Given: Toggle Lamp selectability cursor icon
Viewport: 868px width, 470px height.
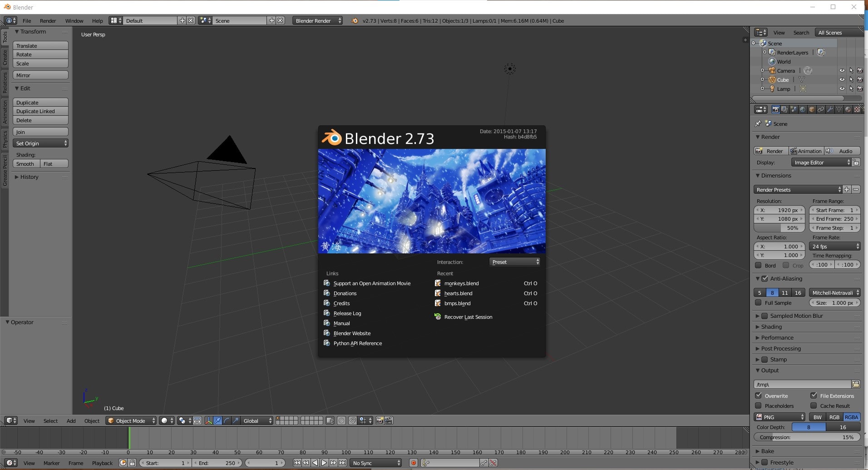Looking at the screenshot, I should click(851, 89).
